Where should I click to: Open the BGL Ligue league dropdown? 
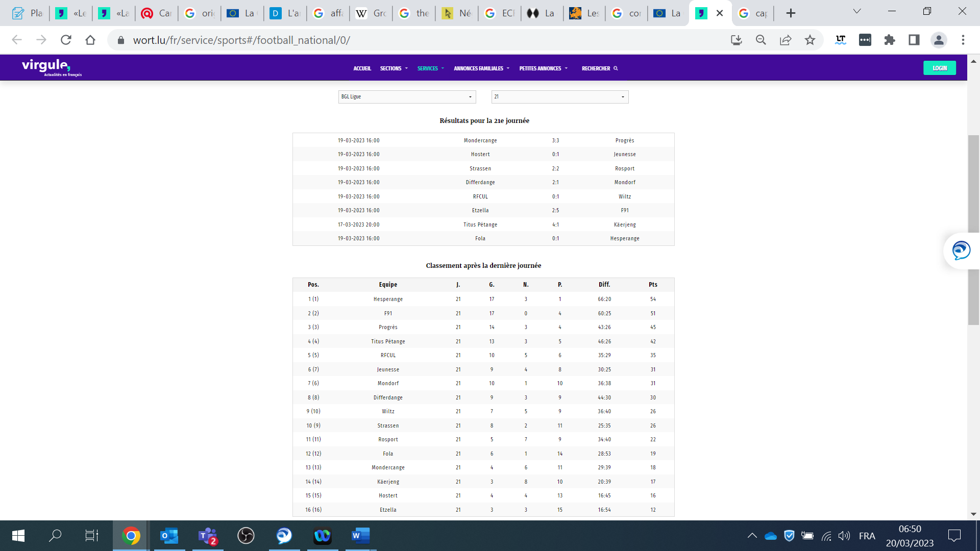[407, 97]
